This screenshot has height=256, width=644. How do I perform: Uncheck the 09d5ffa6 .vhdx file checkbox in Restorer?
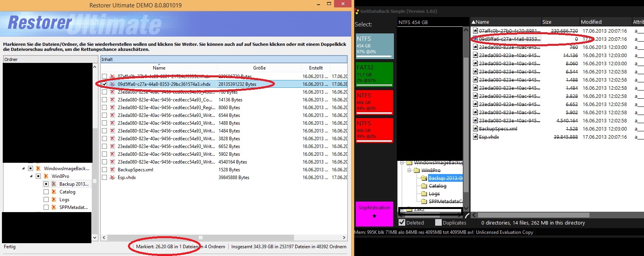pyautogui.click(x=104, y=84)
